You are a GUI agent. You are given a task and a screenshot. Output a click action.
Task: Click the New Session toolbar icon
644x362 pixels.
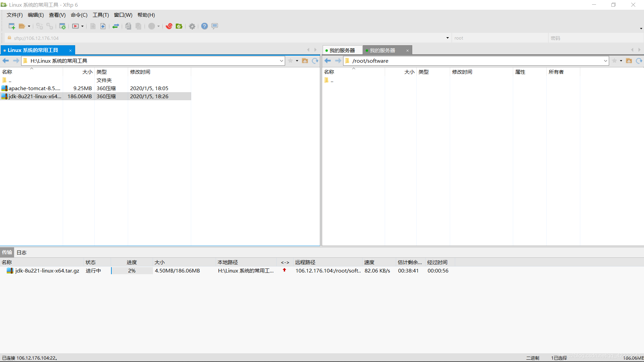(12, 26)
